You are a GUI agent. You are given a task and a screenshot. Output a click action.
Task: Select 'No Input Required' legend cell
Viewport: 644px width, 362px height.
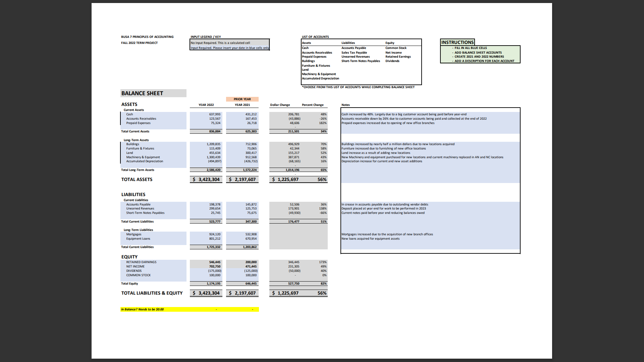pyautogui.click(x=230, y=43)
